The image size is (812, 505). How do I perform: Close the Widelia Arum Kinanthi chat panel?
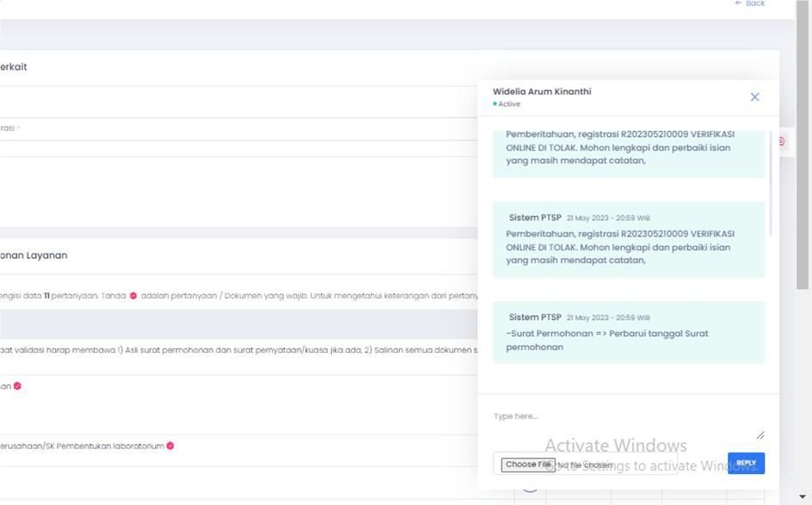(754, 97)
